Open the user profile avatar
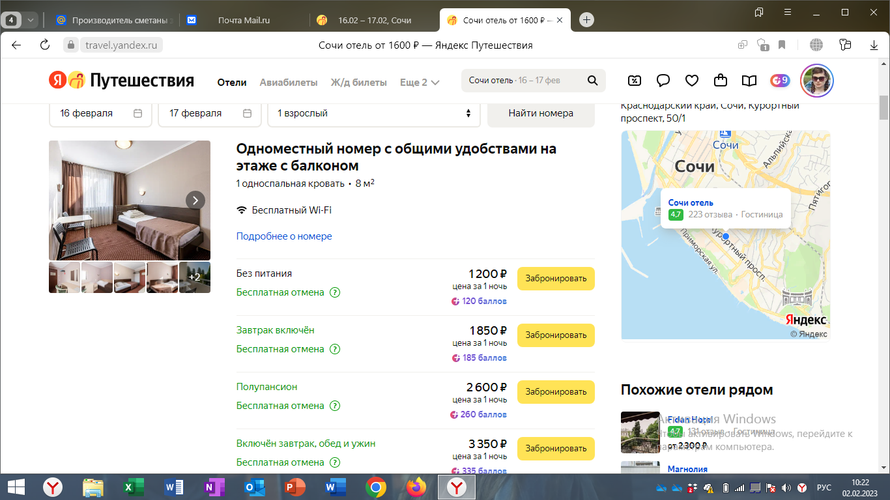The width and height of the screenshot is (890, 500). point(817,81)
